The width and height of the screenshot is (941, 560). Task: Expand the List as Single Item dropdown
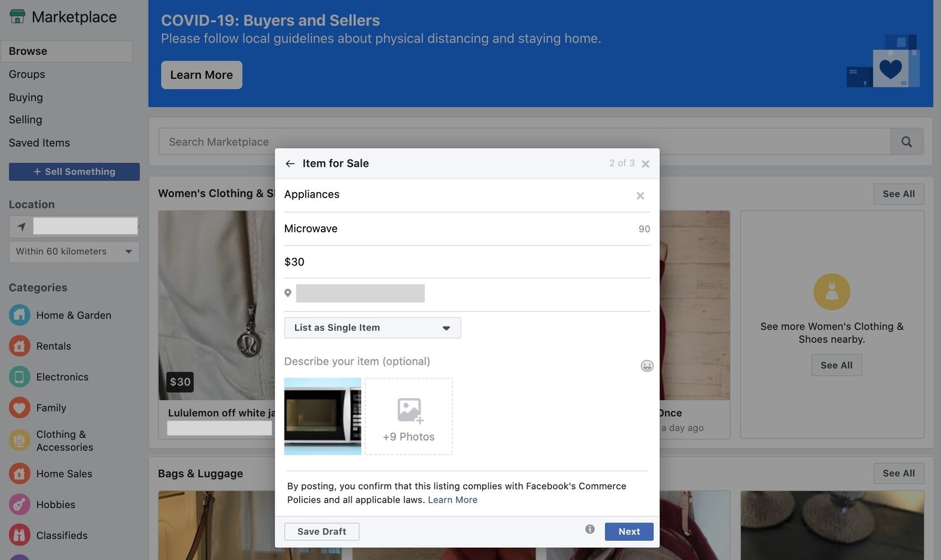point(372,328)
